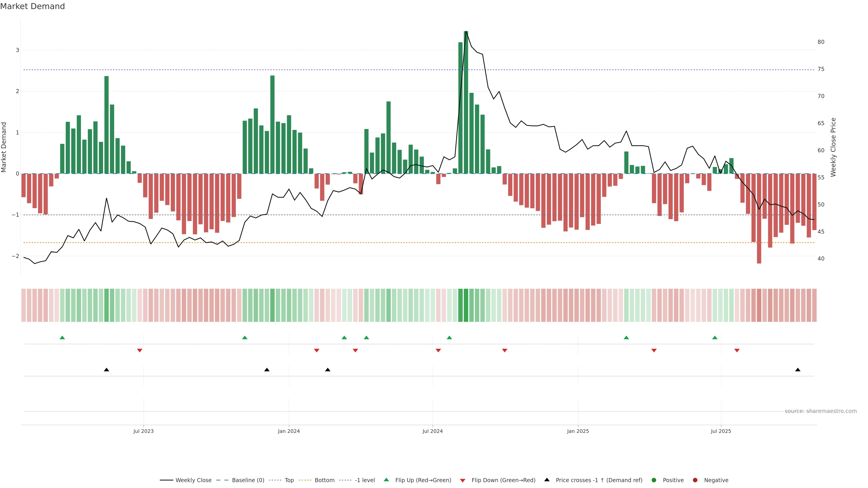Toggle the Weekly Close legend entry
This screenshot has width=868, height=488.
coord(193,480)
